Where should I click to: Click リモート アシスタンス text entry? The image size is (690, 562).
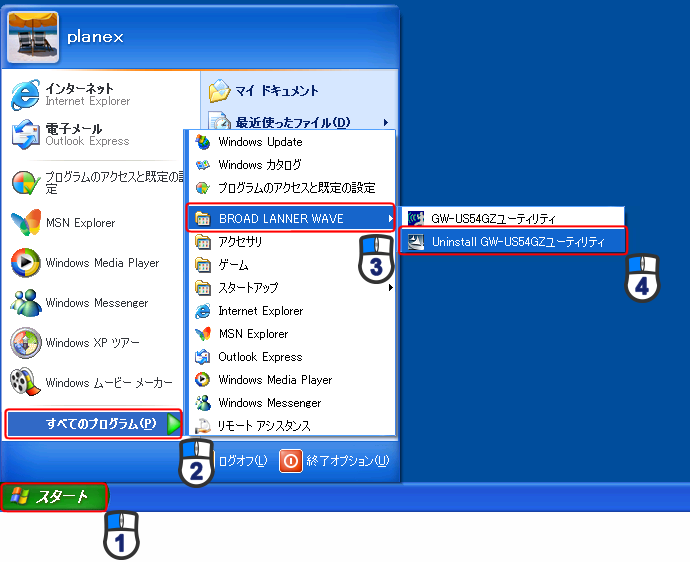coord(264,426)
